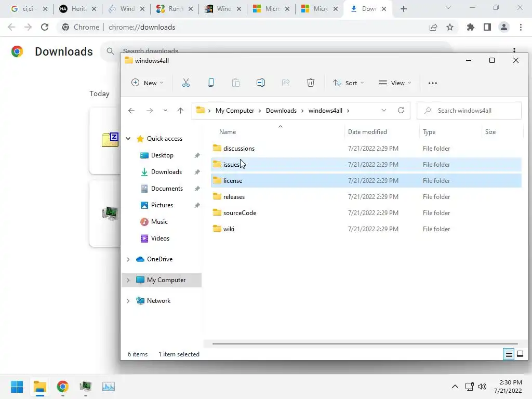
Task: Toggle Chrome side panel icon
Action: coord(487,27)
